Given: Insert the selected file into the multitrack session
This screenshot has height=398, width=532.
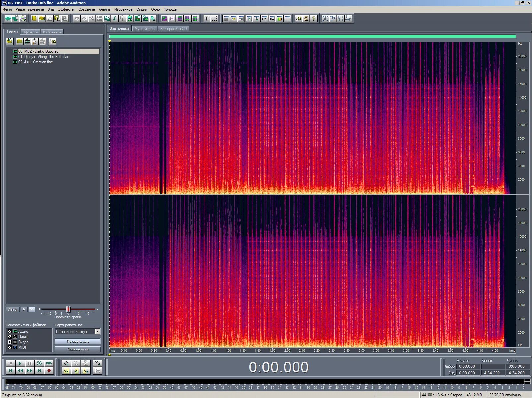Looking at the screenshot, I should point(27,41).
